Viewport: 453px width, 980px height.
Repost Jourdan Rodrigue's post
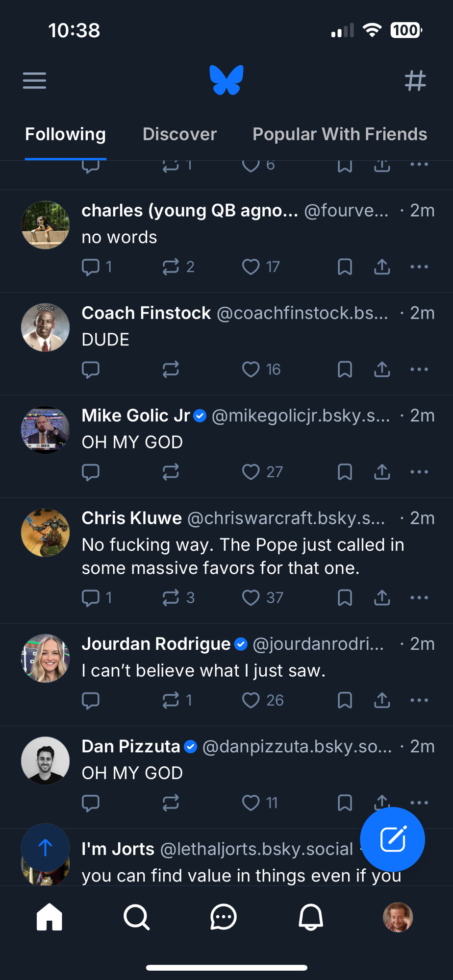coord(171,700)
